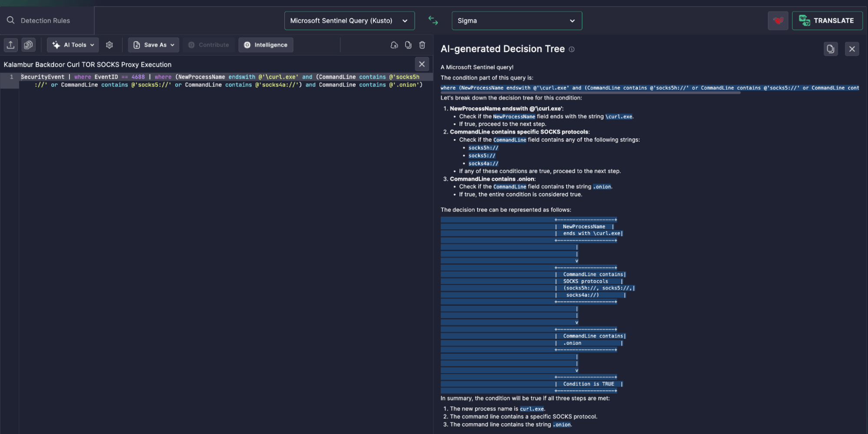Click the TRANSLATE button
The width and height of the screenshot is (868, 434).
(827, 21)
